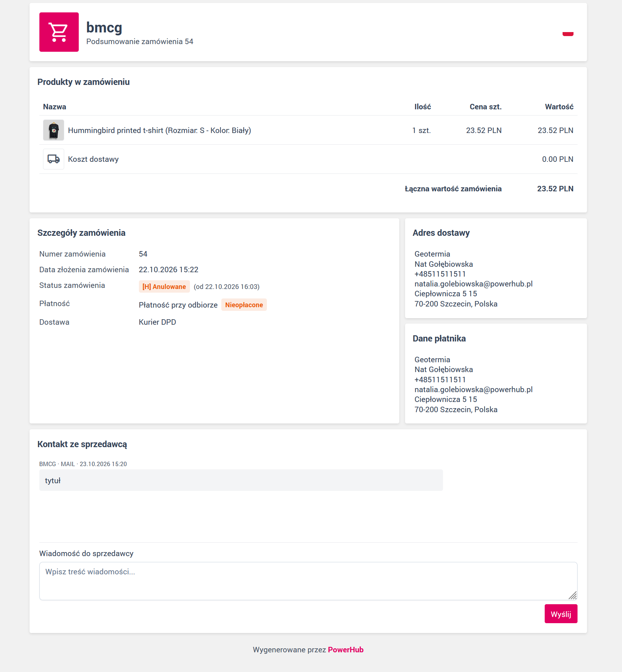Click the 0.00 PLN delivery cost

click(x=557, y=159)
